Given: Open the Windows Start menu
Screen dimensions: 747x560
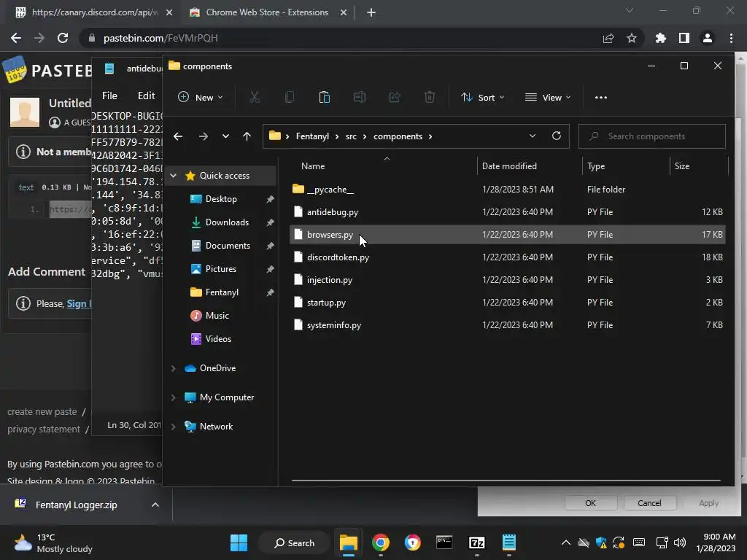Looking at the screenshot, I should click(239, 542).
